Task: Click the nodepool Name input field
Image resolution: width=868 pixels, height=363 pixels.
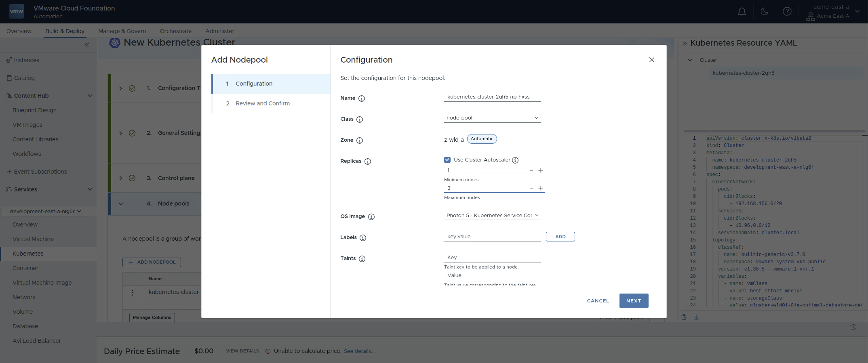Action: (492, 97)
